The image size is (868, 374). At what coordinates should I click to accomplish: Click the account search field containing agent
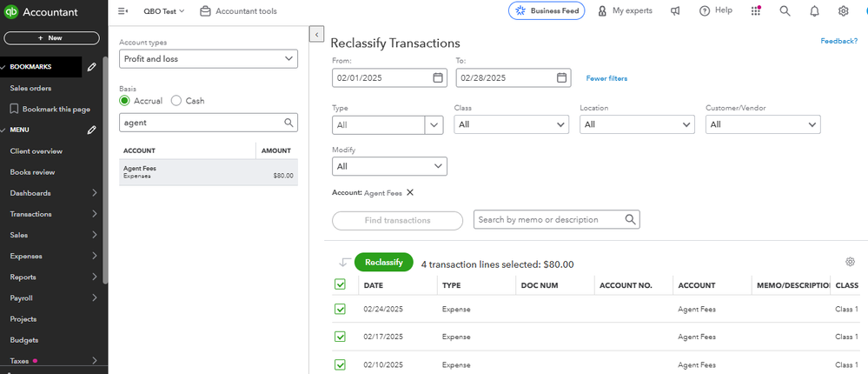(209, 123)
